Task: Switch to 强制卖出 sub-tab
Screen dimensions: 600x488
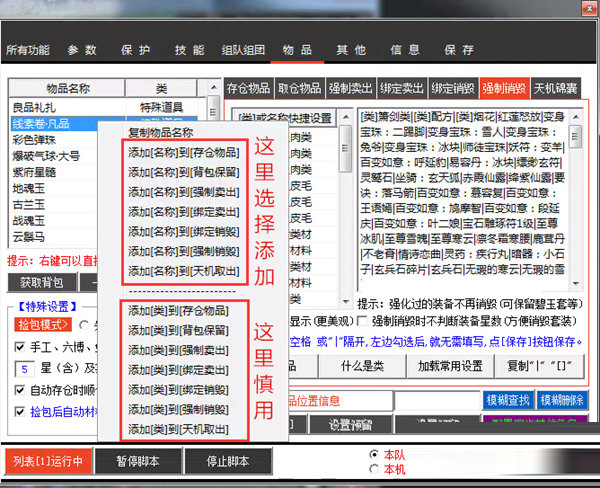Action: pos(351,88)
